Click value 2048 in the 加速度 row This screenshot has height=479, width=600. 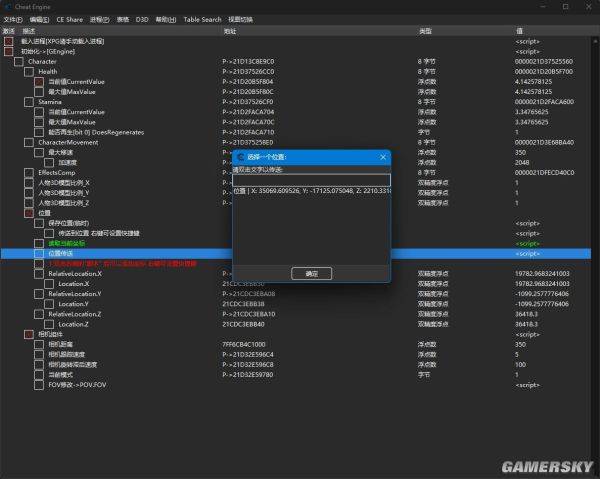522,163
